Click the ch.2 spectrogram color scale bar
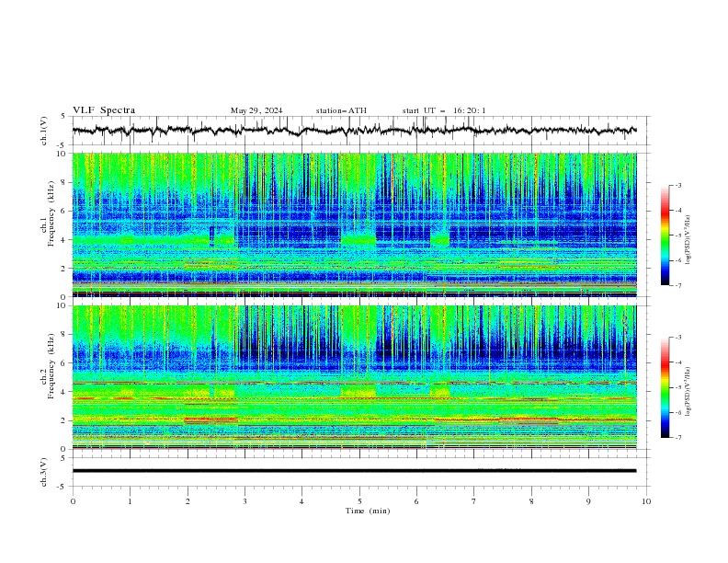 [x=665, y=387]
